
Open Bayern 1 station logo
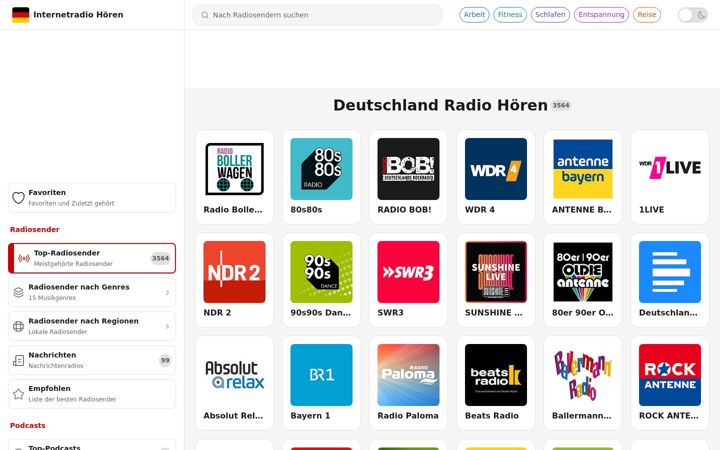(321, 375)
